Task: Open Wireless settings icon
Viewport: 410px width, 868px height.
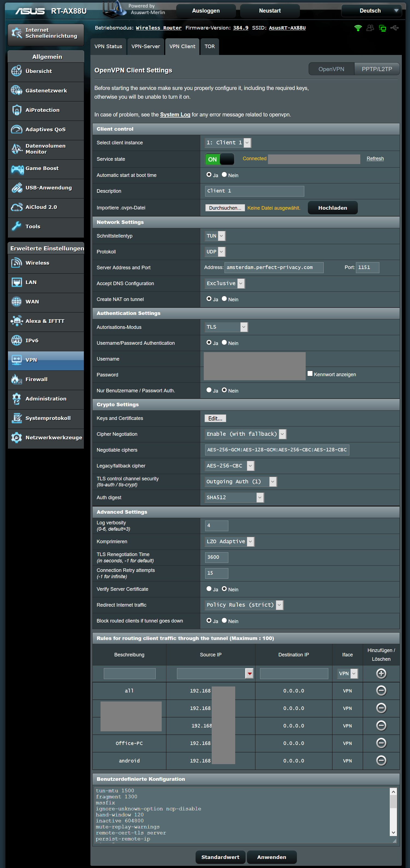Action: click(x=16, y=263)
